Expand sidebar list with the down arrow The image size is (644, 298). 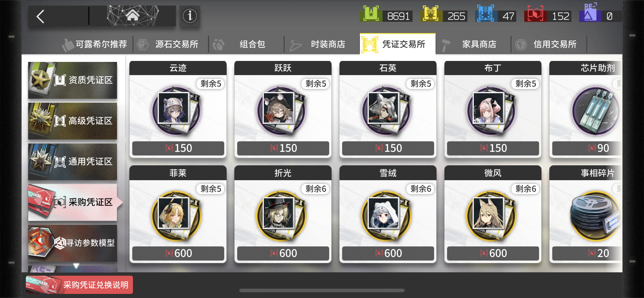pyautogui.click(x=76, y=266)
